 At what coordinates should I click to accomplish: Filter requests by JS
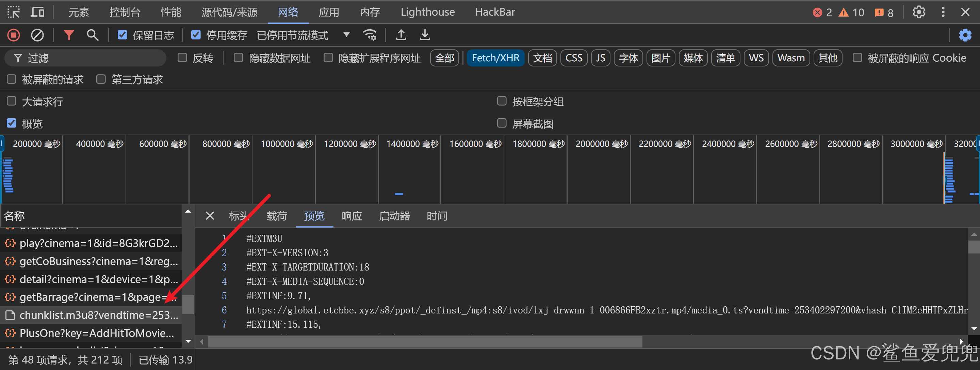click(601, 58)
